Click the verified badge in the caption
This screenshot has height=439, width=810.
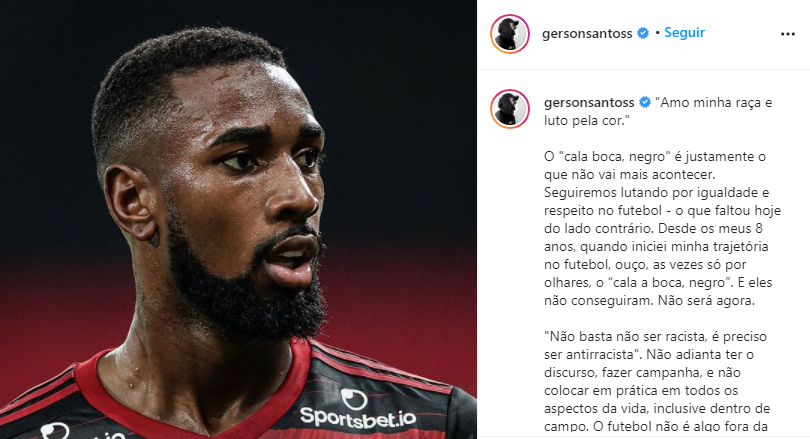point(645,102)
